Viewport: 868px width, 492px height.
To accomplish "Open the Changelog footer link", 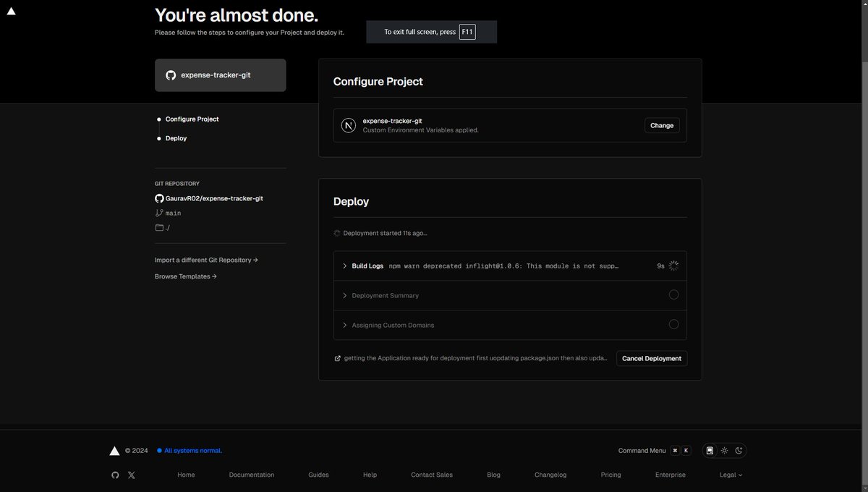I will [550, 475].
